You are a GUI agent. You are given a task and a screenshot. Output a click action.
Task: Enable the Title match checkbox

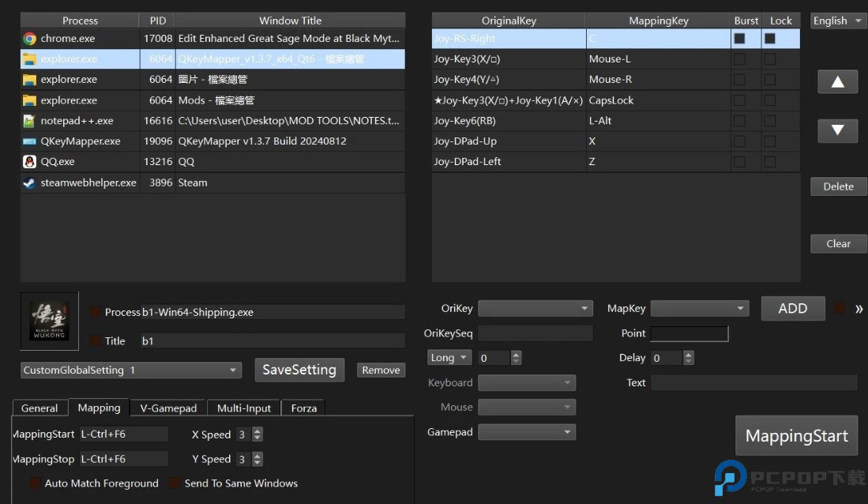pyautogui.click(x=96, y=340)
